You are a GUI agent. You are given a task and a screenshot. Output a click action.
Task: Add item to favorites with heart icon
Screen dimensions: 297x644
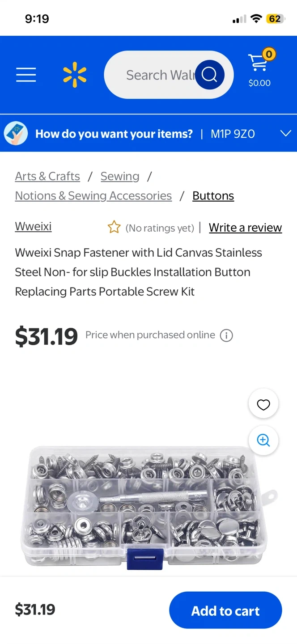coord(263,404)
